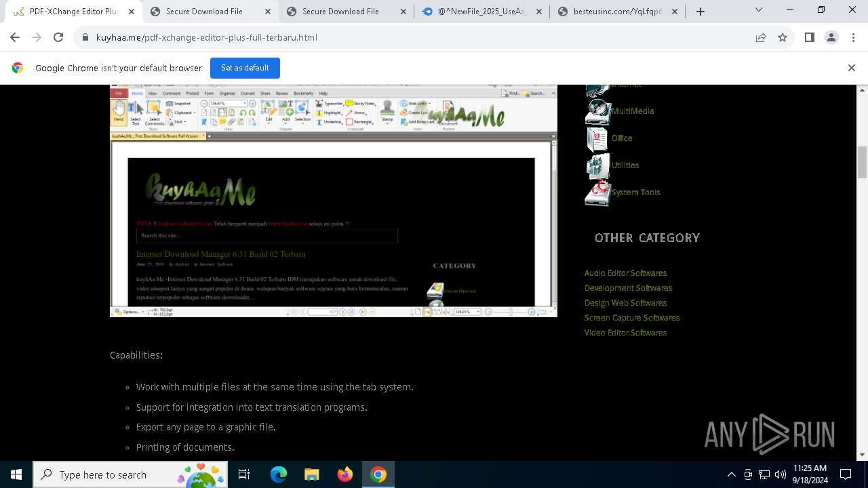This screenshot has width=868, height=488.
Task: Open the Chrome three-dot menu
Action: pos(853,37)
